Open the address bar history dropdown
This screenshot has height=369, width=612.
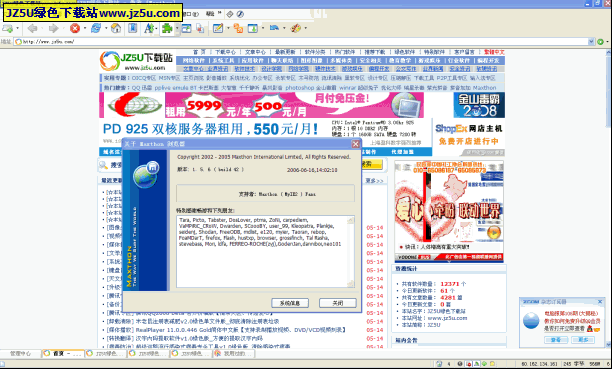591,41
